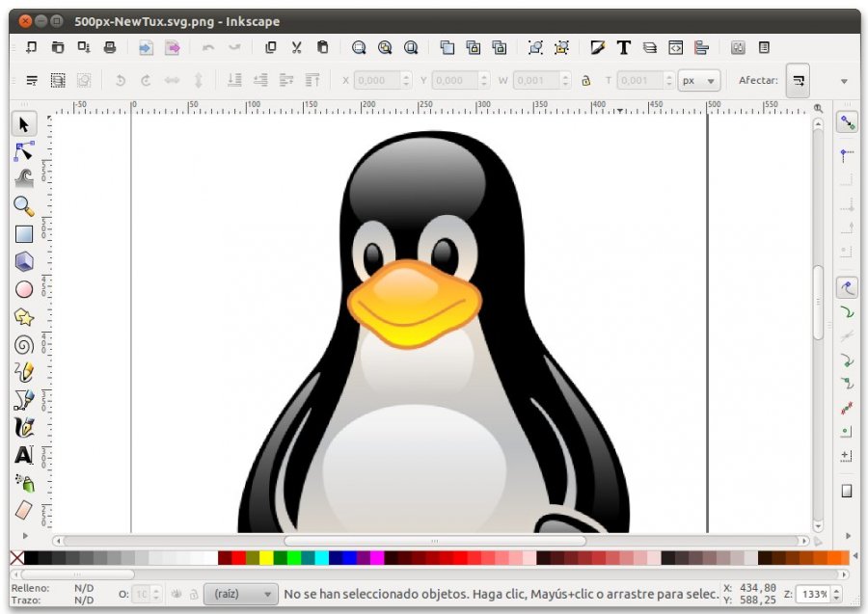The image size is (868, 614).
Task: Open the Text and Font dialog icon
Action: coord(624,47)
